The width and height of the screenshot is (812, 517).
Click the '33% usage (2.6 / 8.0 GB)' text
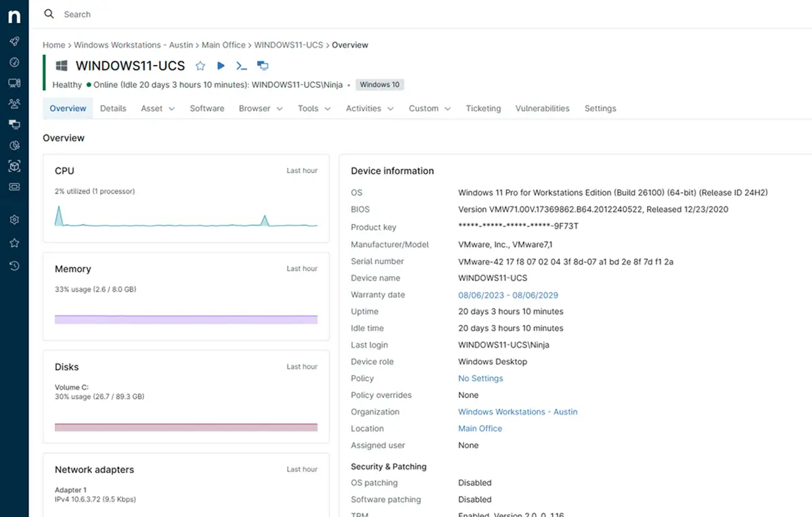pos(95,290)
